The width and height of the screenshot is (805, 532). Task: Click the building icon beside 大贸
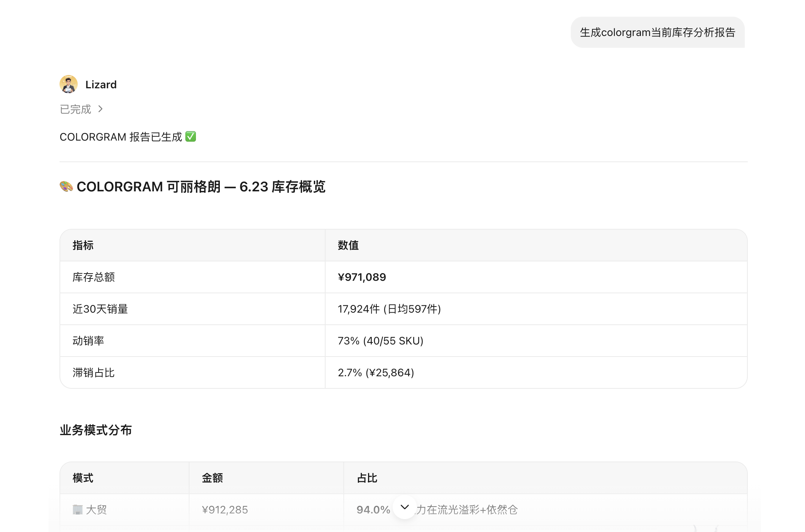click(78, 510)
